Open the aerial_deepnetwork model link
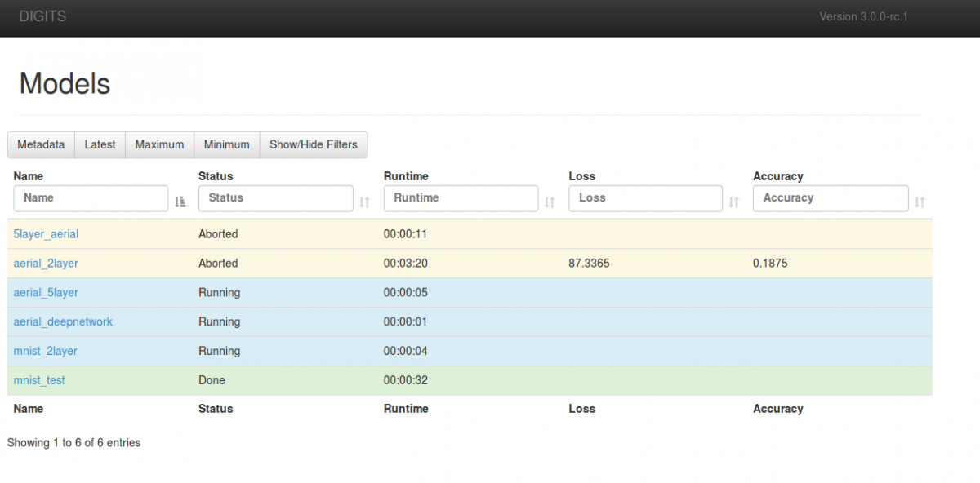The image size is (980, 483). 63,322
